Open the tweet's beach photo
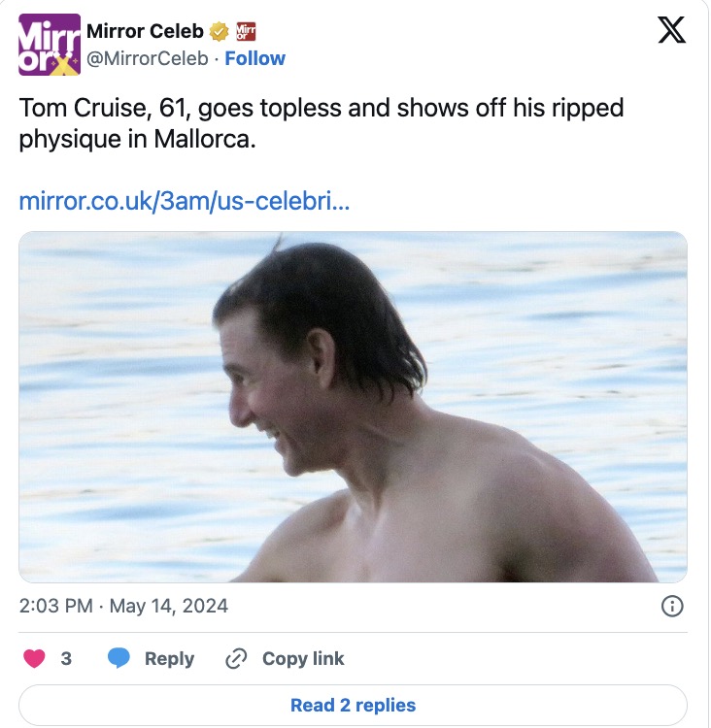Screen dimensions: 711x728 [x=353, y=407]
